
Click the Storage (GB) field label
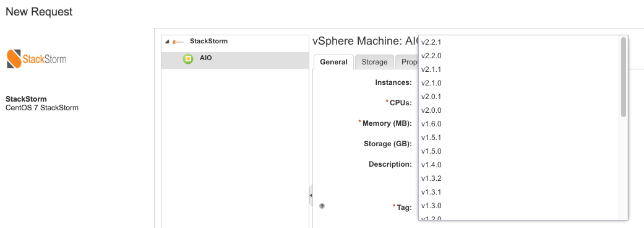(388, 144)
